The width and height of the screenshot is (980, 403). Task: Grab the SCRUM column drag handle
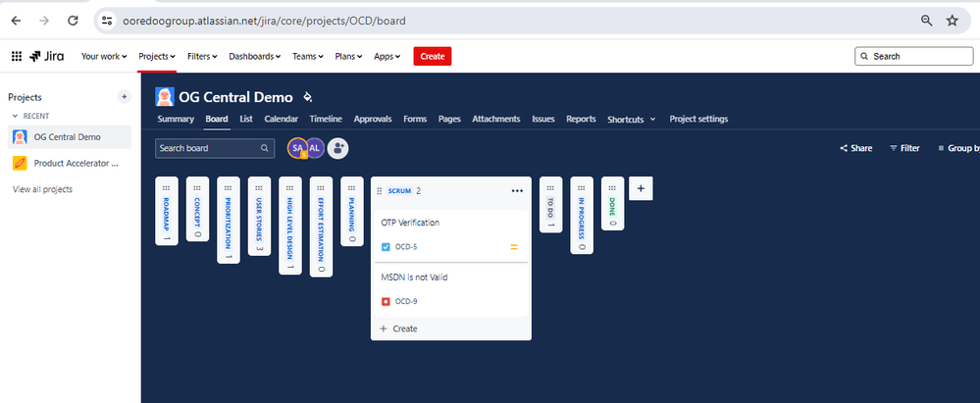pyautogui.click(x=379, y=190)
